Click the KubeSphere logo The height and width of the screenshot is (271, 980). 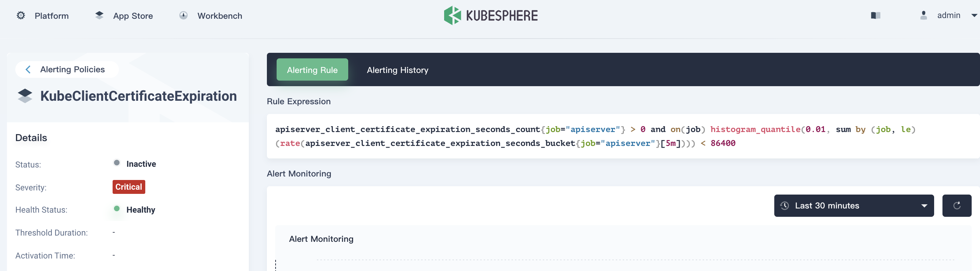tap(491, 16)
